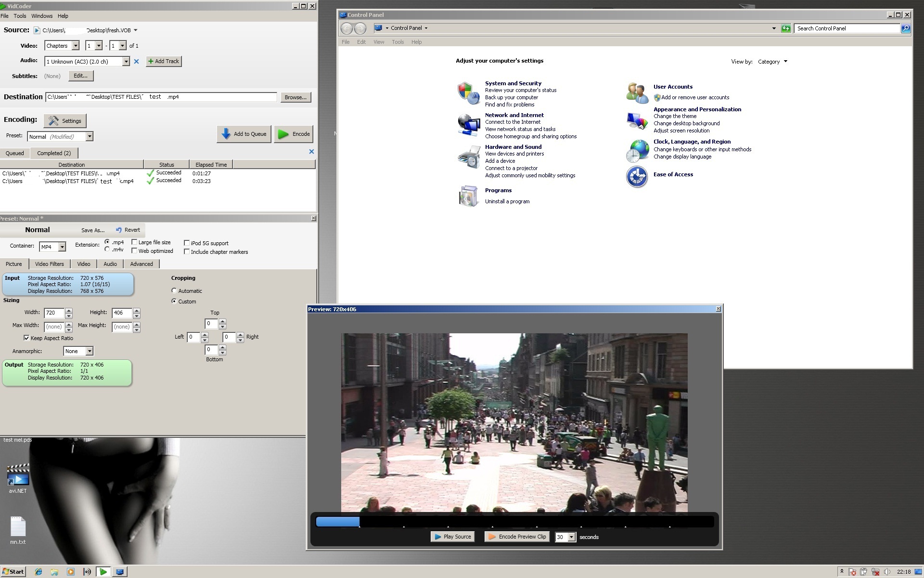Open VidCoder's Tools menu
The width and height of the screenshot is (924, 578).
coord(20,16)
